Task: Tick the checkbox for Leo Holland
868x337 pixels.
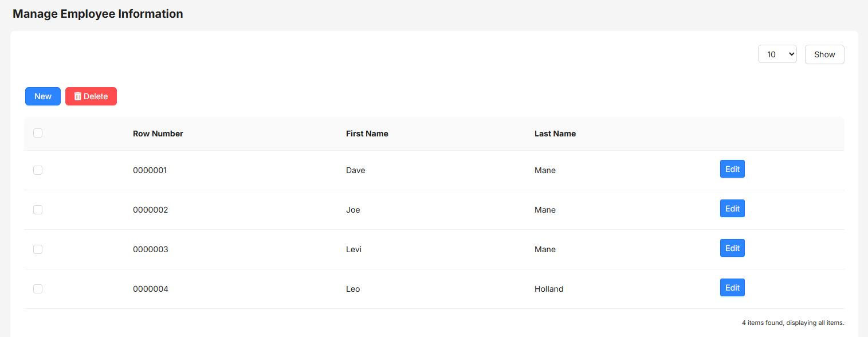Action: (38, 289)
